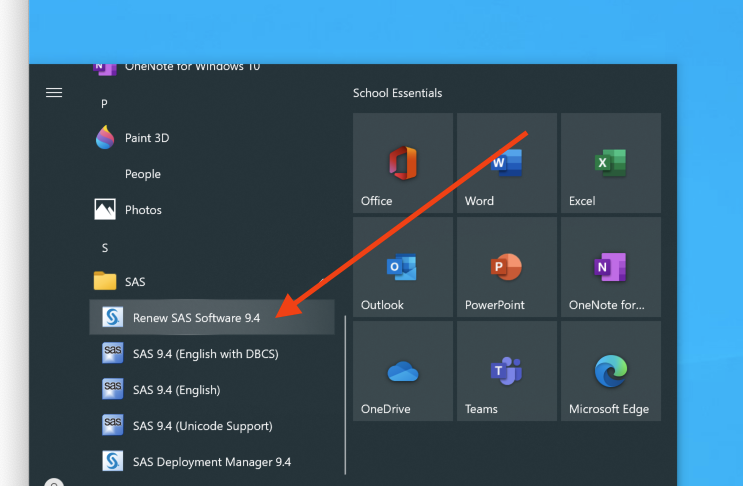743x486 pixels.
Task: Open the Teams tile
Action: (x=506, y=371)
